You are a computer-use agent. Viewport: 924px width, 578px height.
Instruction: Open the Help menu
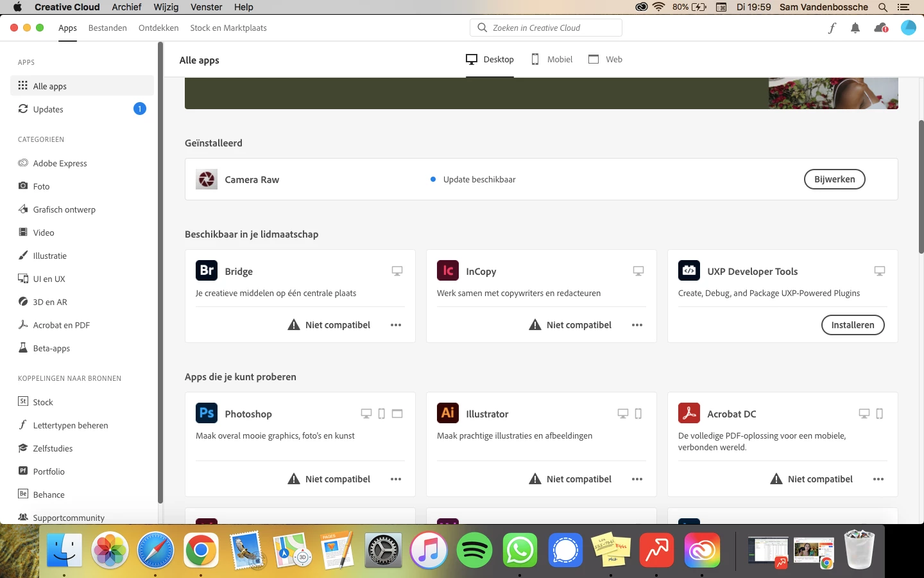point(243,7)
